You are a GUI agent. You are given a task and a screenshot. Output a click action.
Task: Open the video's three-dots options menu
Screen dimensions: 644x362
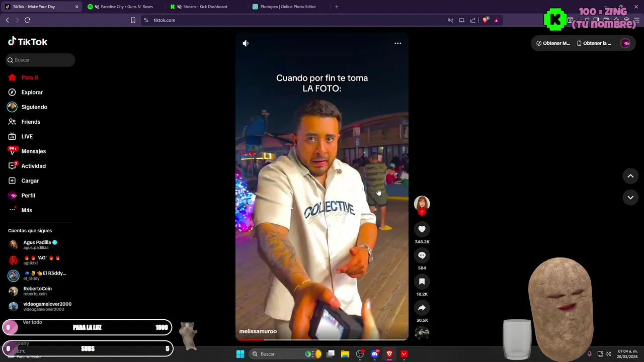pos(397,43)
